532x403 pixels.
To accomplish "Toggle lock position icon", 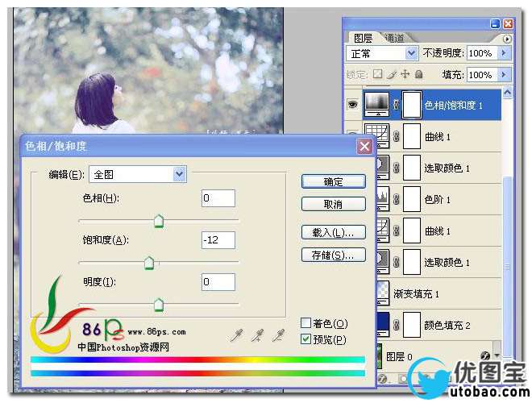I will point(405,74).
